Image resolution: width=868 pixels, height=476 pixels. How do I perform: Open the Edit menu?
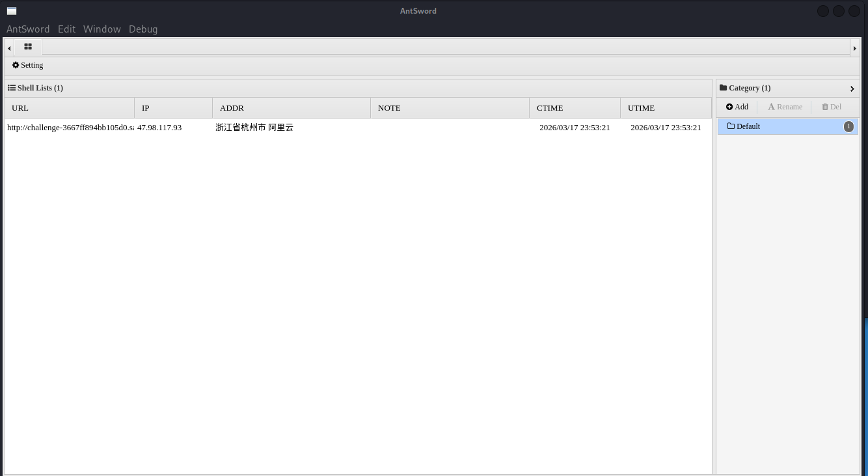pos(66,29)
